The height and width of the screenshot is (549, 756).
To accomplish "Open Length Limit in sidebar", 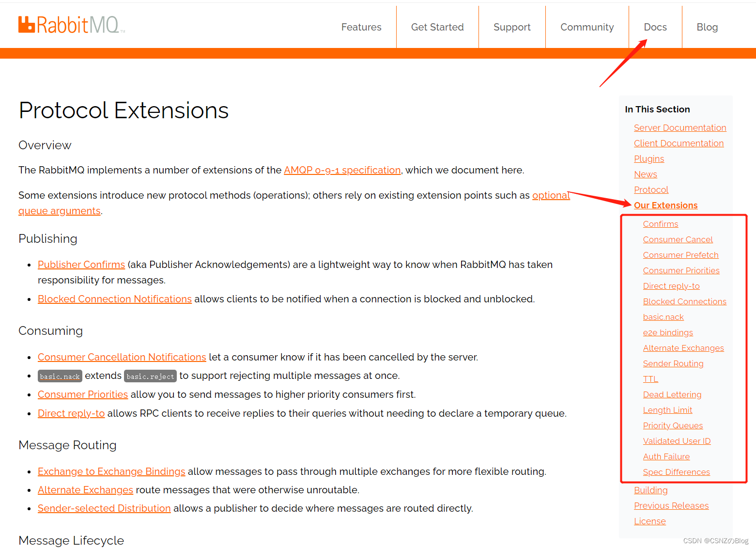I will point(667,410).
